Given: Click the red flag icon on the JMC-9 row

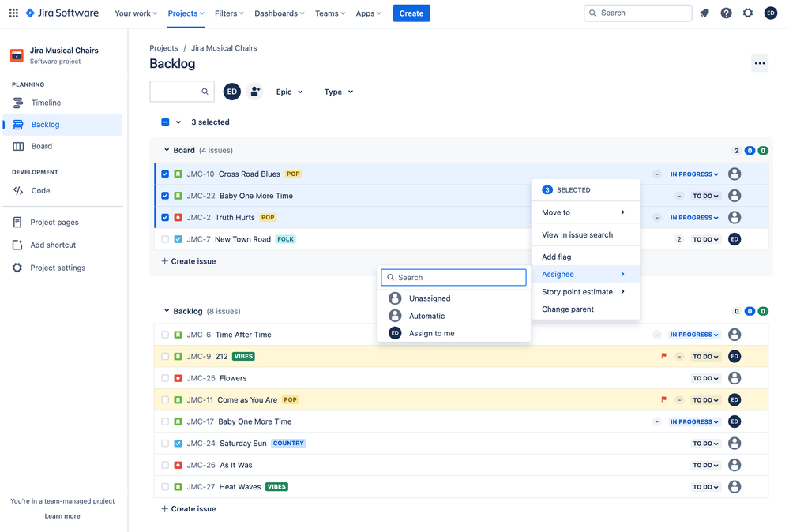Looking at the screenshot, I should pyautogui.click(x=663, y=356).
